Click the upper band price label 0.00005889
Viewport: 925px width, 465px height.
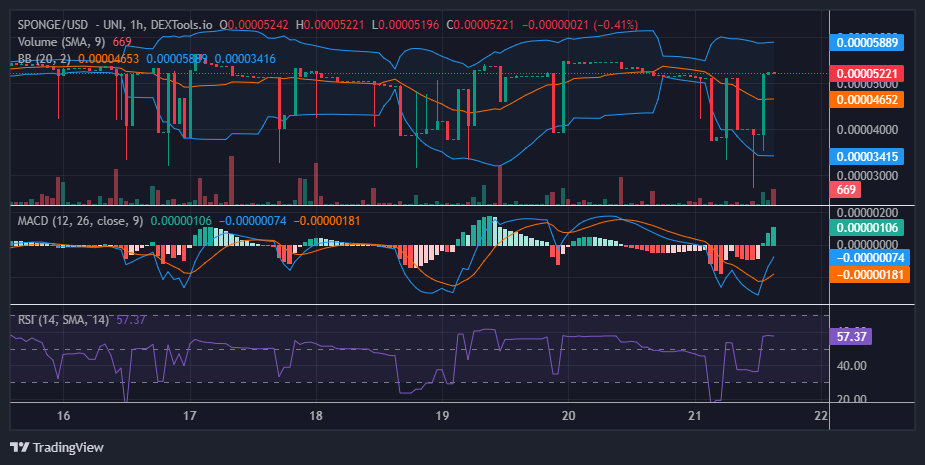pos(867,42)
